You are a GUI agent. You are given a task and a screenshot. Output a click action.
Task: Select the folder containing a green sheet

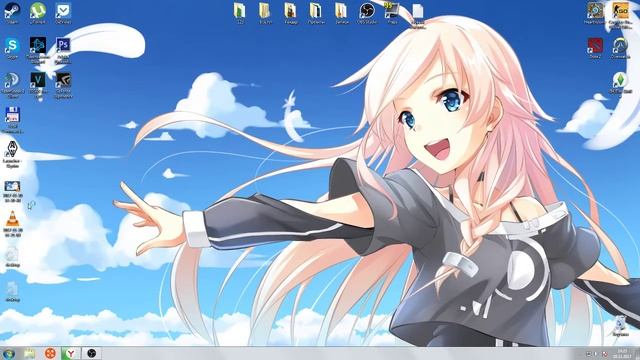[240, 12]
